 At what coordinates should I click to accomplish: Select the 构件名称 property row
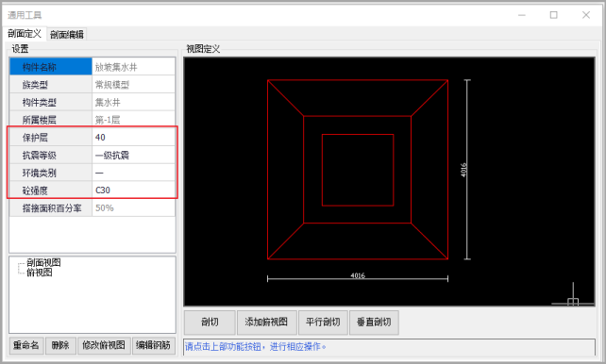[93, 67]
